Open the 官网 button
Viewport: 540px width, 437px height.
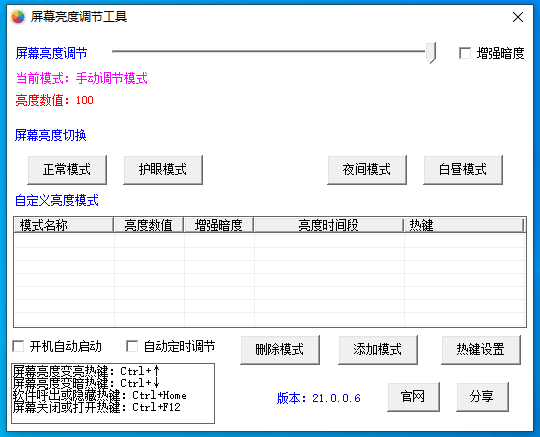pyautogui.click(x=413, y=397)
